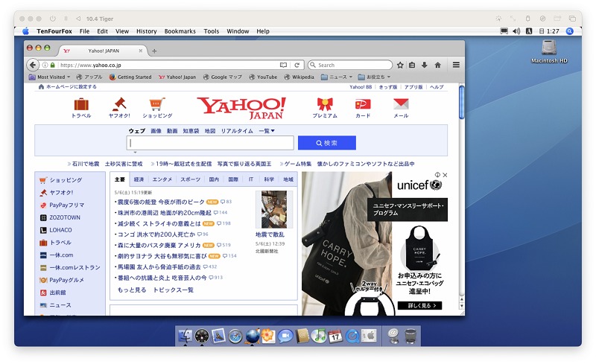This screenshot has width=596, height=364.
Task: Click the blue 検索 search button
Action: pyautogui.click(x=327, y=143)
